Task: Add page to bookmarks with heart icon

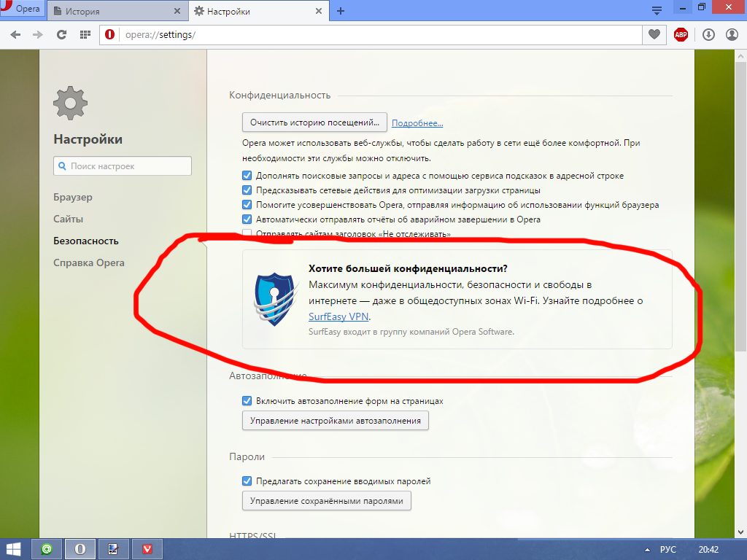Action: click(654, 34)
